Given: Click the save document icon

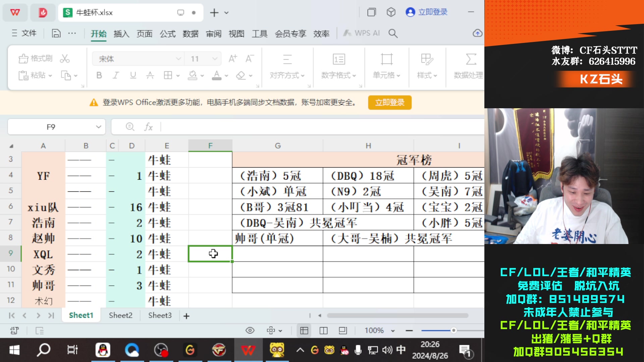Looking at the screenshot, I should pos(56,33).
